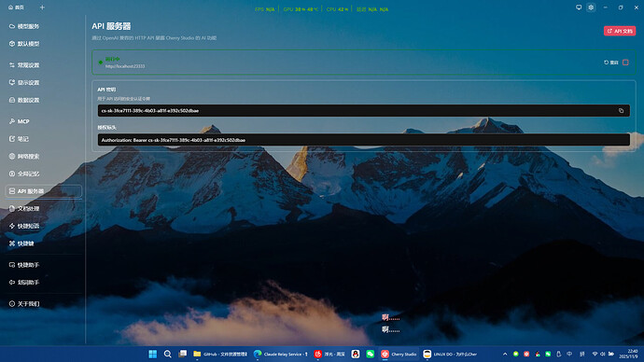Click the API 服务器 page heading
The width and height of the screenshot is (644, 362).
[111, 26]
